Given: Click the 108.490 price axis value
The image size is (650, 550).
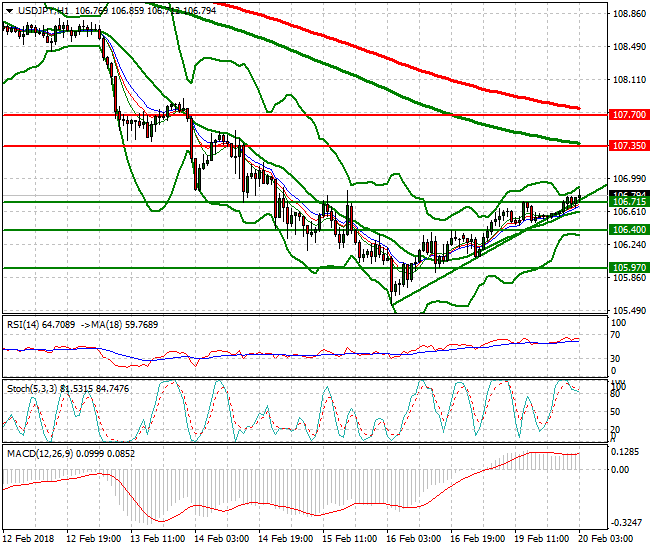Looking at the screenshot, I should point(629,47).
